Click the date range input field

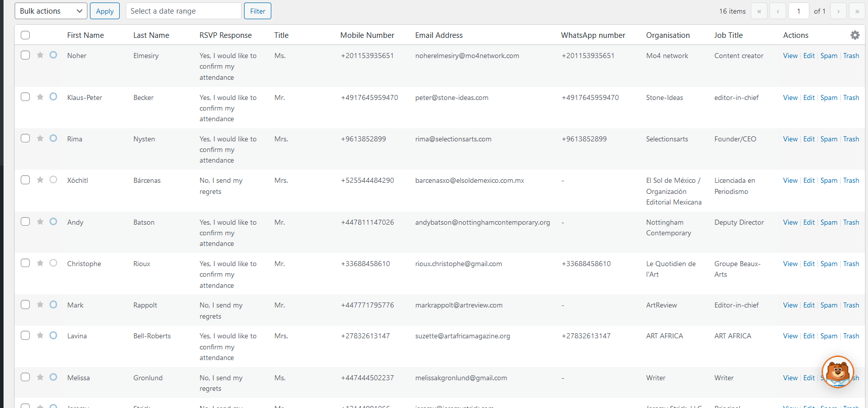pos(183,11)
